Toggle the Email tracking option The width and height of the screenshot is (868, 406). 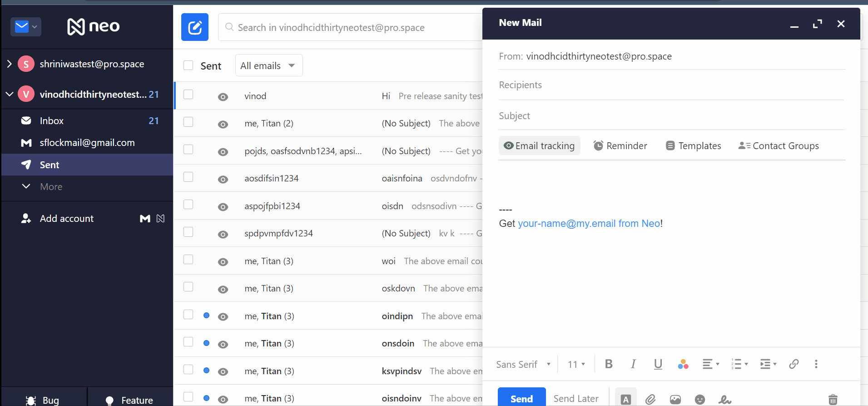coord(540,145)
